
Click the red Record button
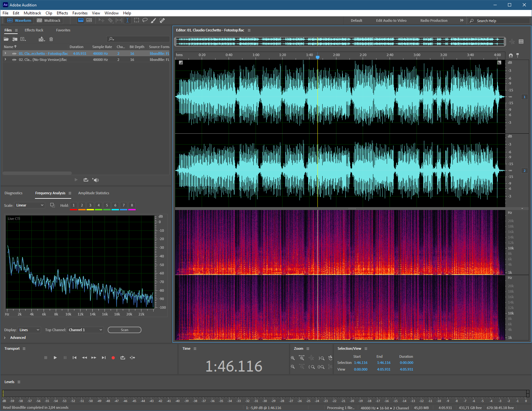(x=113, y=358)
